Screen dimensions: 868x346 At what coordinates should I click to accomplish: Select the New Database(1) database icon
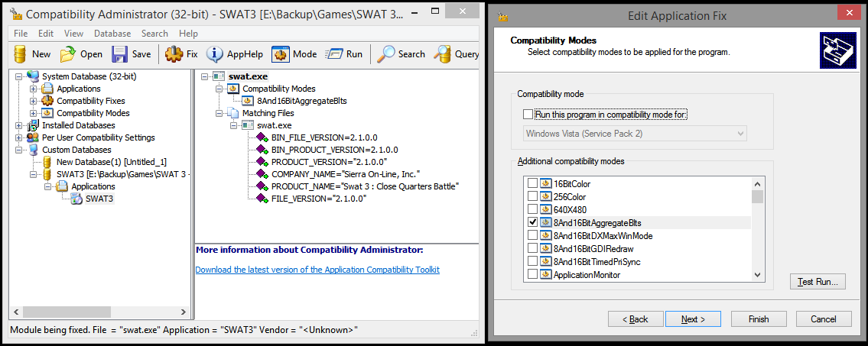click(x=47, y=162)
